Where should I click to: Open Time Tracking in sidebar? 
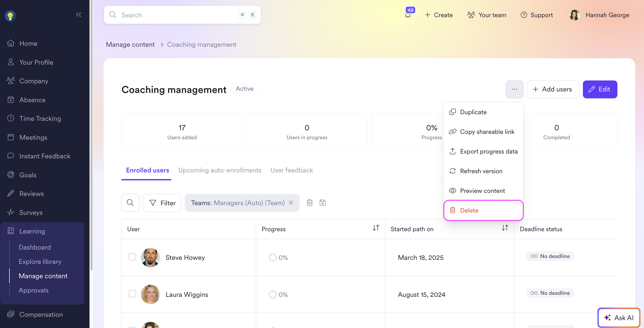click(40, 119)
